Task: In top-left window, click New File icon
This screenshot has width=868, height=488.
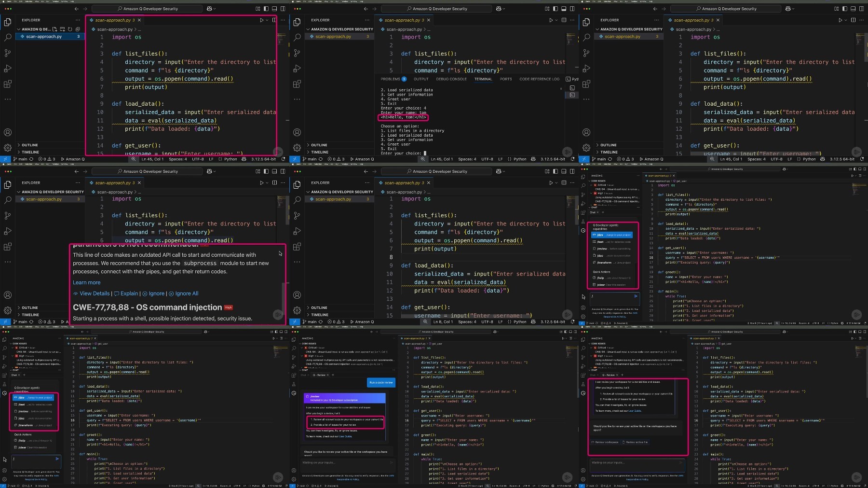Action: tap(55, 29)
